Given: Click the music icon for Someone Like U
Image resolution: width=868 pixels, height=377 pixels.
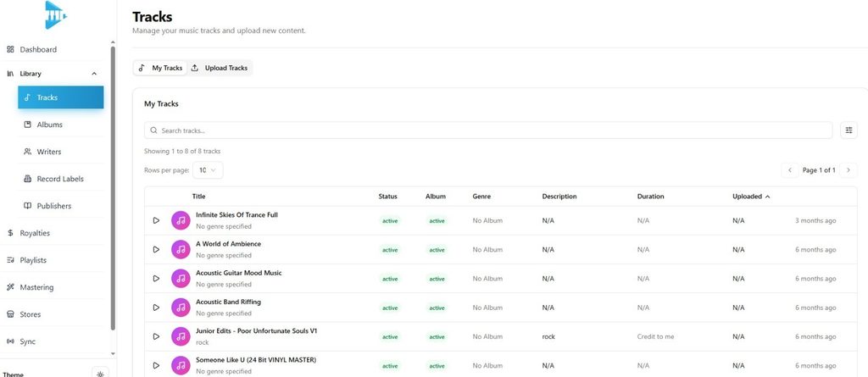Looking at the screenshot, I should [x=181, y=365].
